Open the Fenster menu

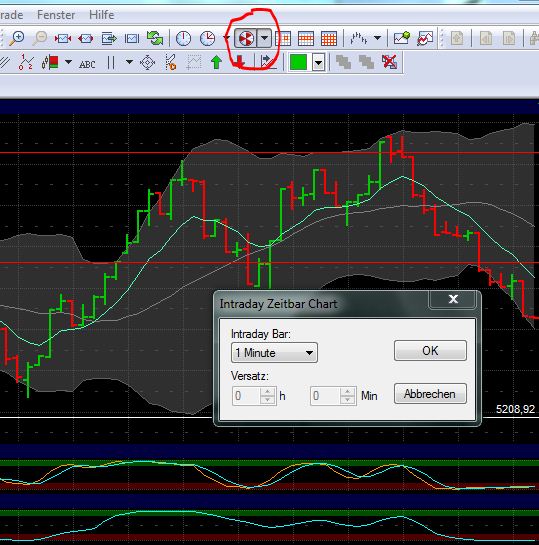pyautogui.click(x=56, y=15)
